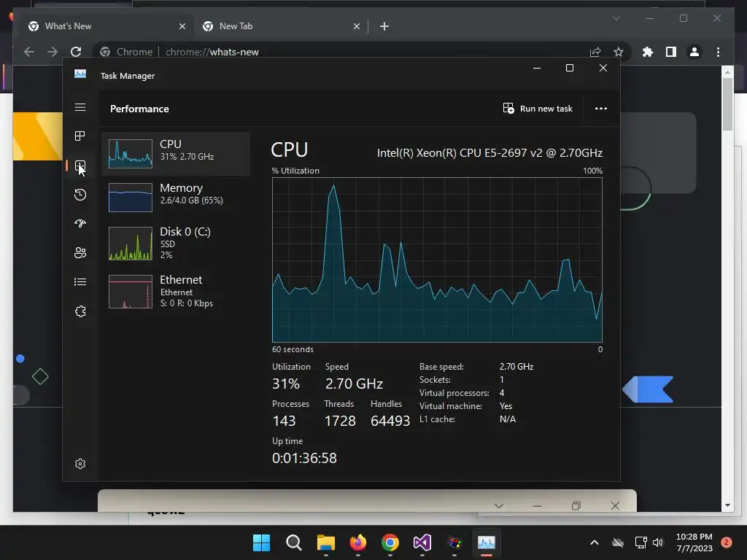
Task: Open the three-dot more options menu
Action: (x=601, y=109)
